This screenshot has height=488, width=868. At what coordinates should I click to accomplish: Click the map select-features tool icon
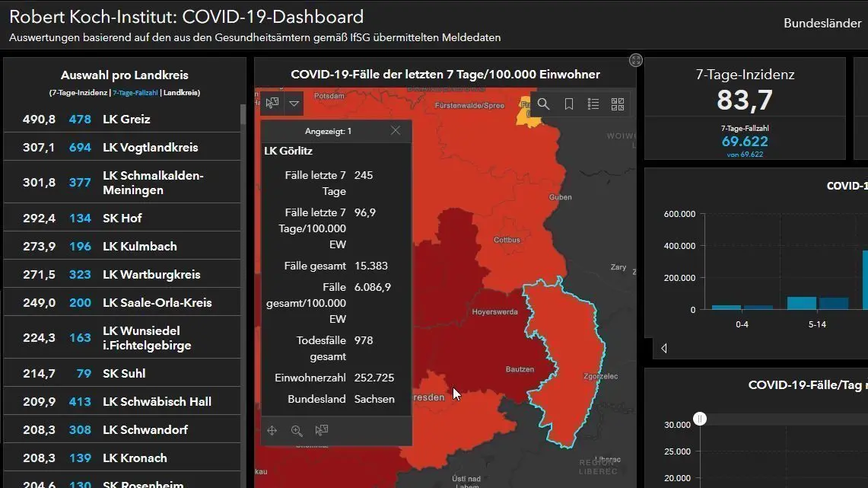[272, 104]
